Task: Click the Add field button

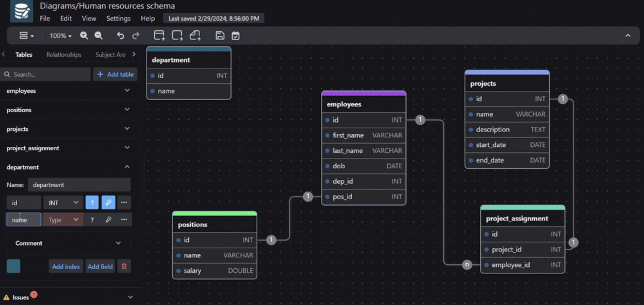Action: point(100,266)
